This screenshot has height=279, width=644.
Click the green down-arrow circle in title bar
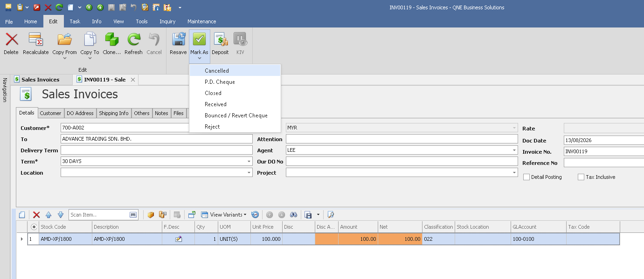tap(100, 7)
